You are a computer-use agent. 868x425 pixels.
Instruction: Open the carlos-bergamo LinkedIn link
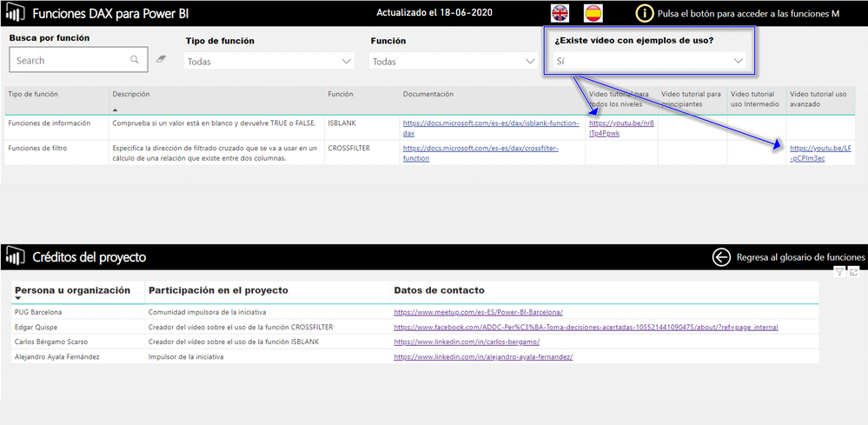click(x=467, y=342)
